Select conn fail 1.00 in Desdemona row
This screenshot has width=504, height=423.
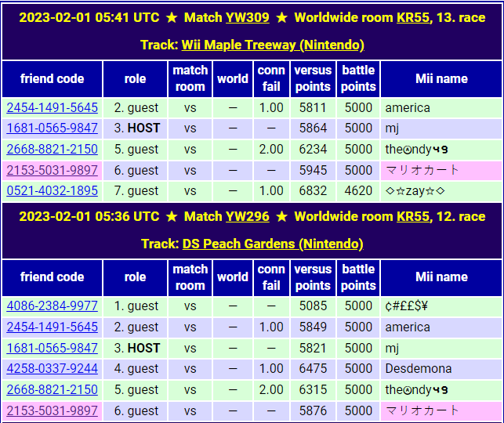[271, 368]
